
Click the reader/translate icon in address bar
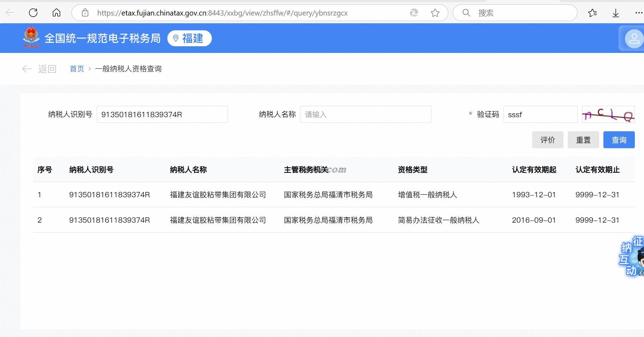pos(414,13)
